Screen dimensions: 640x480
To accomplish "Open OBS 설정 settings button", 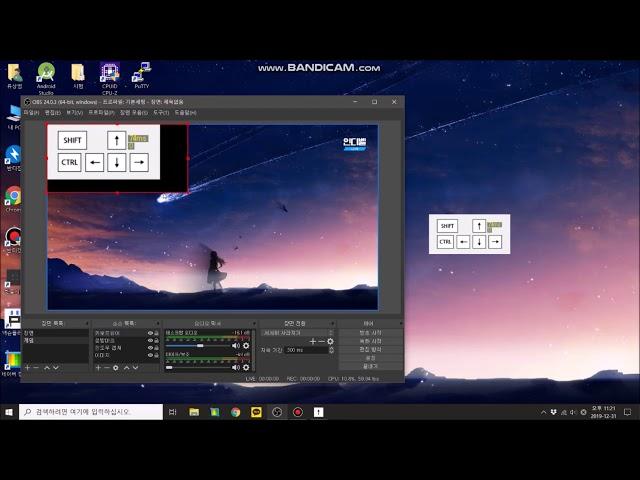I will pyautogui.click(x=370, y=358).
